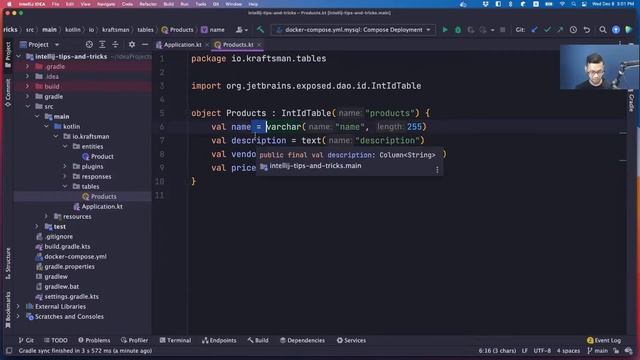Open the Project tool window sidebar button

(x=8, y=55)
